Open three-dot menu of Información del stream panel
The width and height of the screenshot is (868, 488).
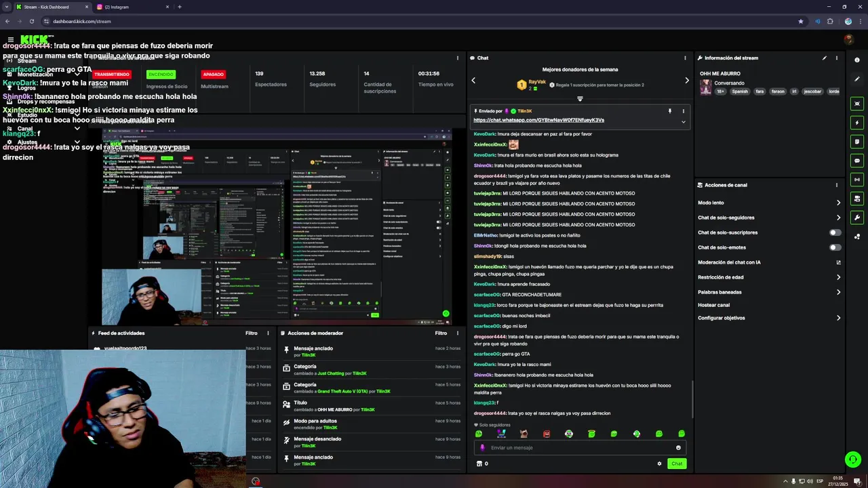(837, 58)
